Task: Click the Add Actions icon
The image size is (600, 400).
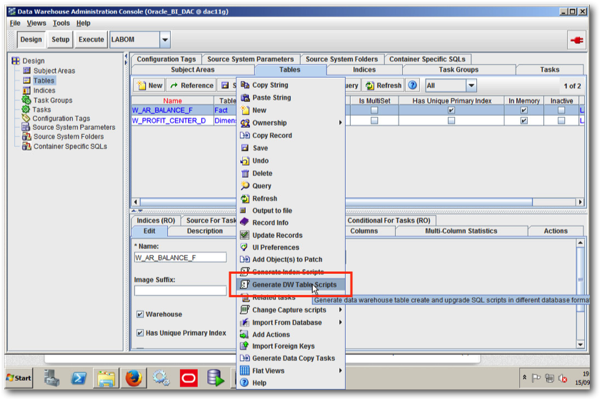Action: point(245,335)
